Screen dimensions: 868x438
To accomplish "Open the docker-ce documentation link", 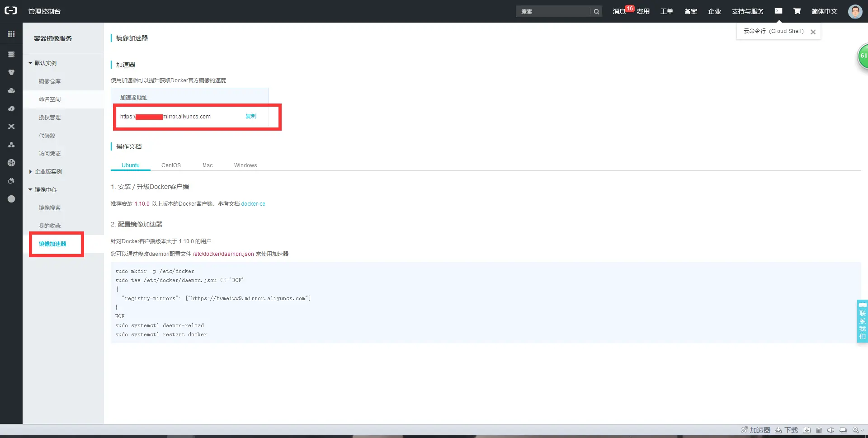I will 253,204.
